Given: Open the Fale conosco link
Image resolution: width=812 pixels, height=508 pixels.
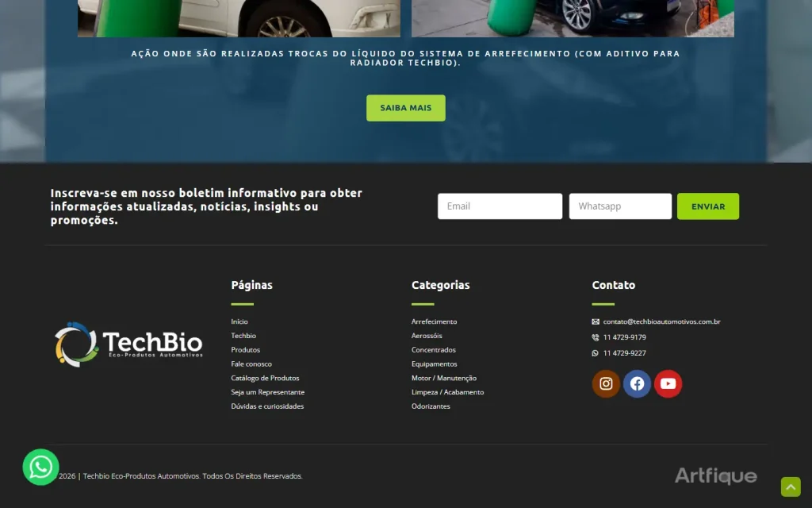Looking at the screenshot, I should 251,364.
